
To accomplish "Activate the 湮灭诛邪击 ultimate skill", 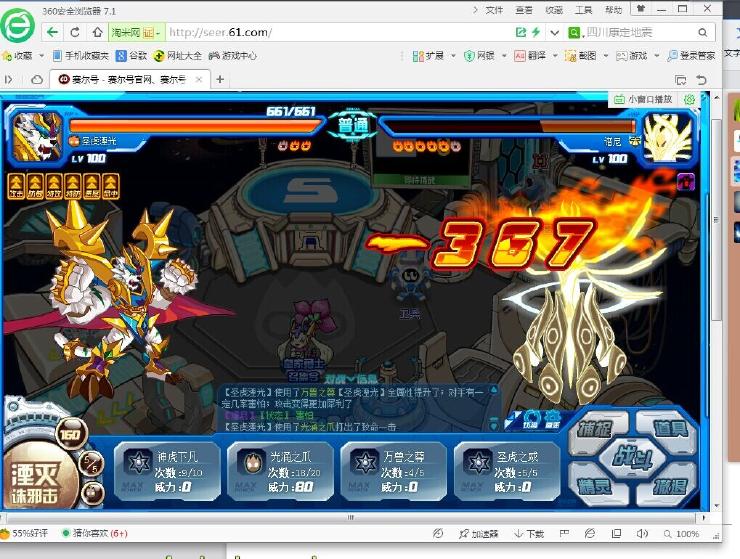I will click(x=37, y=477).
